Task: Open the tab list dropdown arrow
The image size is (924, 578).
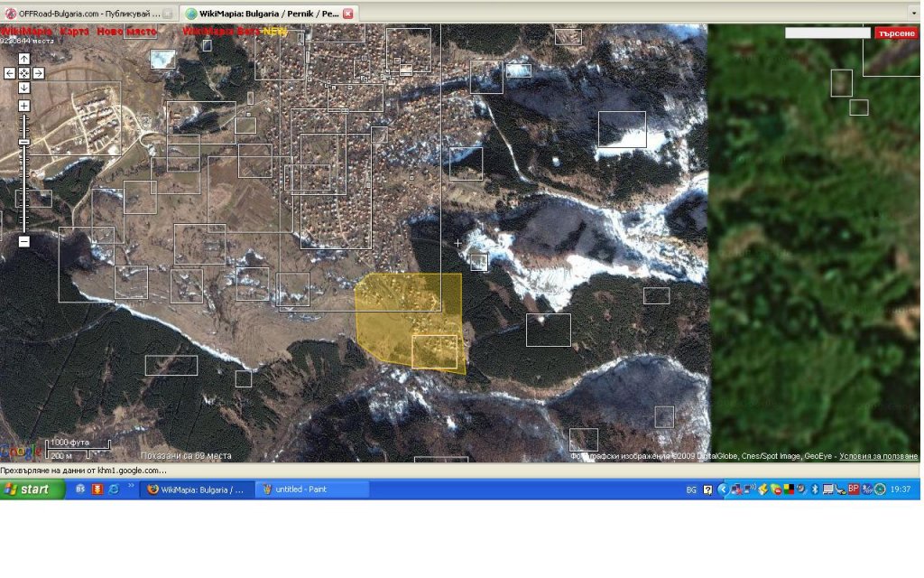Action: 913,13
